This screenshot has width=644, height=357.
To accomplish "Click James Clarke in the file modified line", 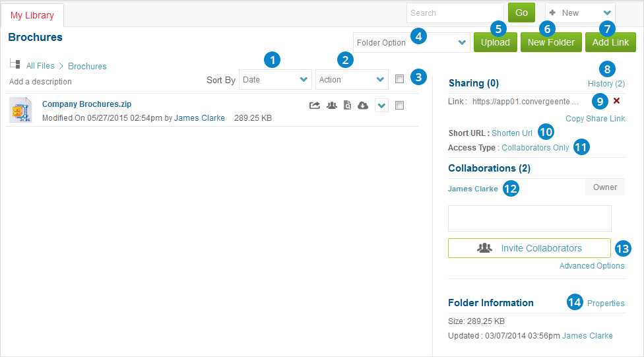I will (199, 118).
